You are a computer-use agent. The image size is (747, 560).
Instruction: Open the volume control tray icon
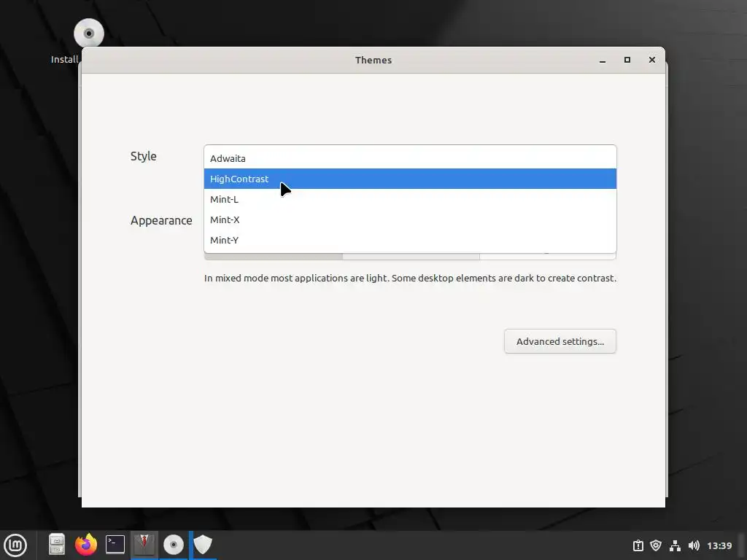click(694, 545)
